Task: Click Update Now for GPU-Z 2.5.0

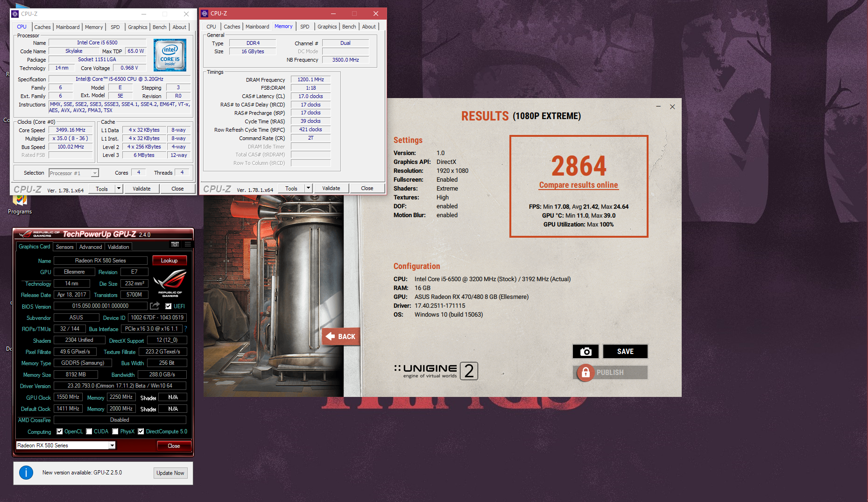Action: click(x=170, y=473)
